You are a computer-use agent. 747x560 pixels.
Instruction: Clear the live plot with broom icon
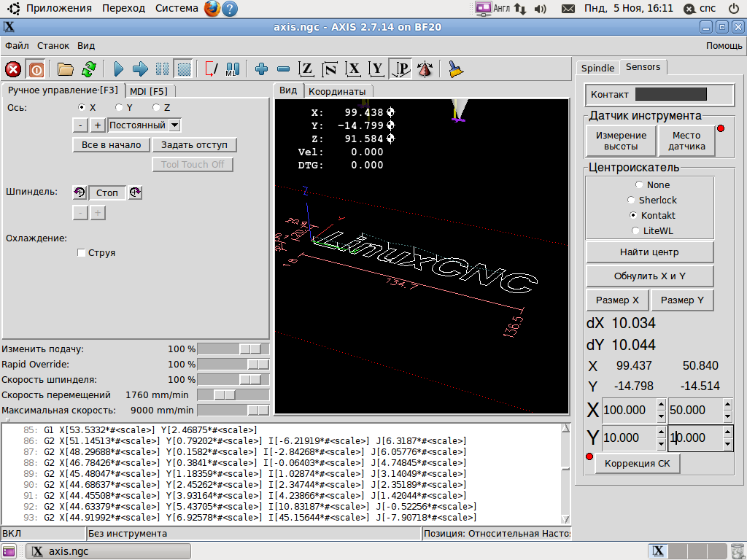pyautogui.click(x=456, y=69)
